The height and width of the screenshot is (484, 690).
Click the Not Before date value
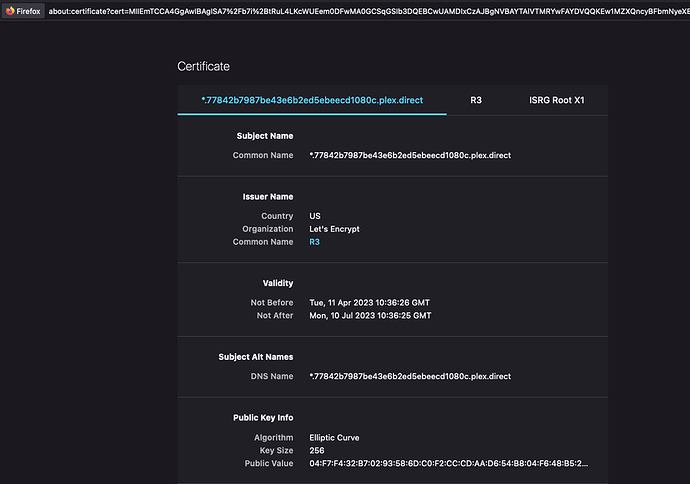point(370,302)
